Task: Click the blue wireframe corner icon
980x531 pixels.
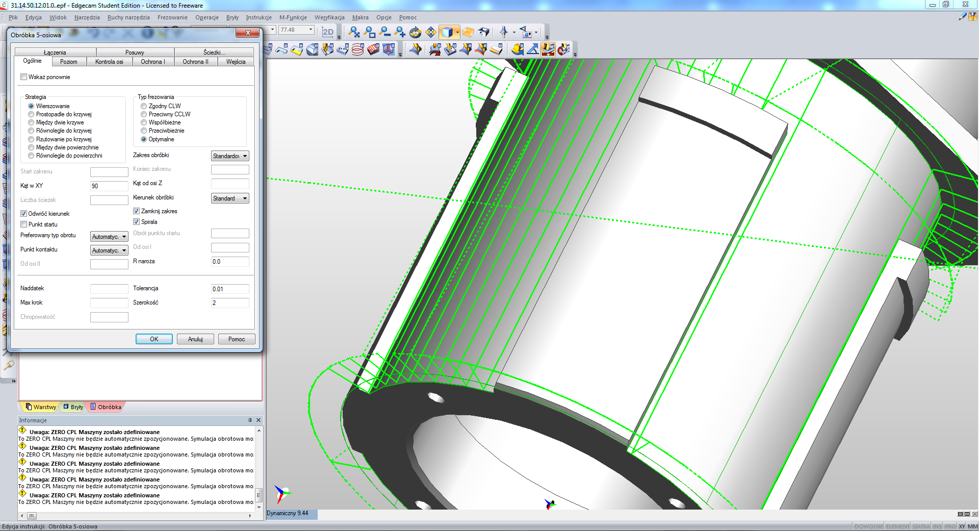Action: [x=389, y=49]
